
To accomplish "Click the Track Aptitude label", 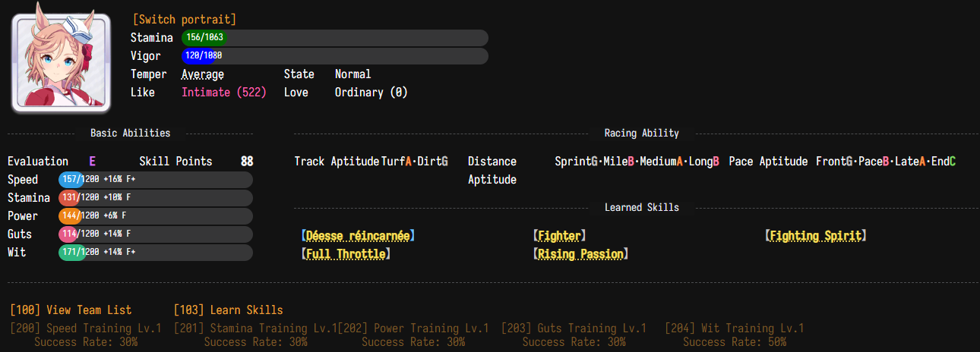I will click(337, 162).
